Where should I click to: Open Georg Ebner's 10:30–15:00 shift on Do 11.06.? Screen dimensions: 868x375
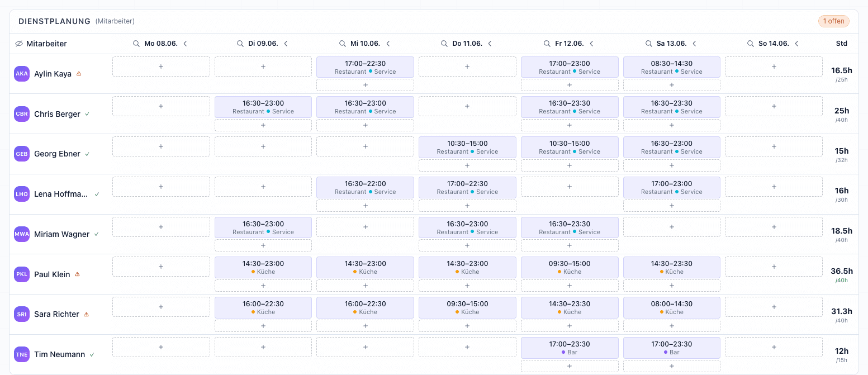coord(467,147)
